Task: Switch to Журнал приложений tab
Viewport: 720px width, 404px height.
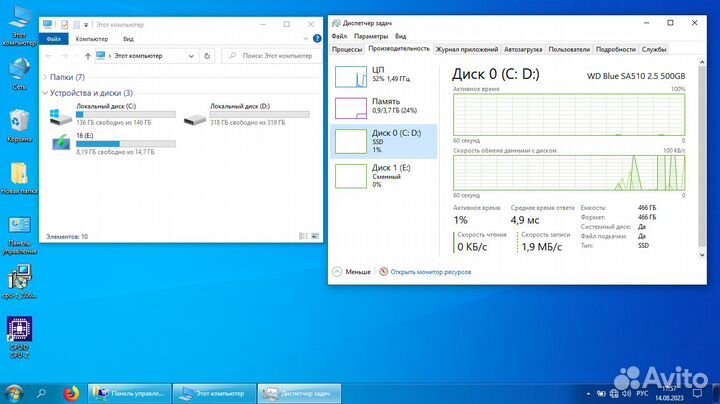Action: (467, 49)
